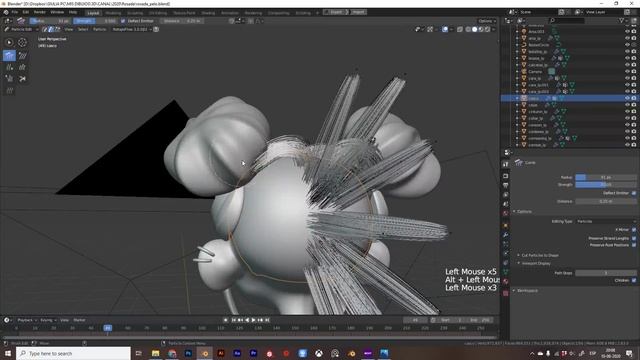Jump to the start frame in timeline
The image size is (640, 360).
tap(234, 320)
